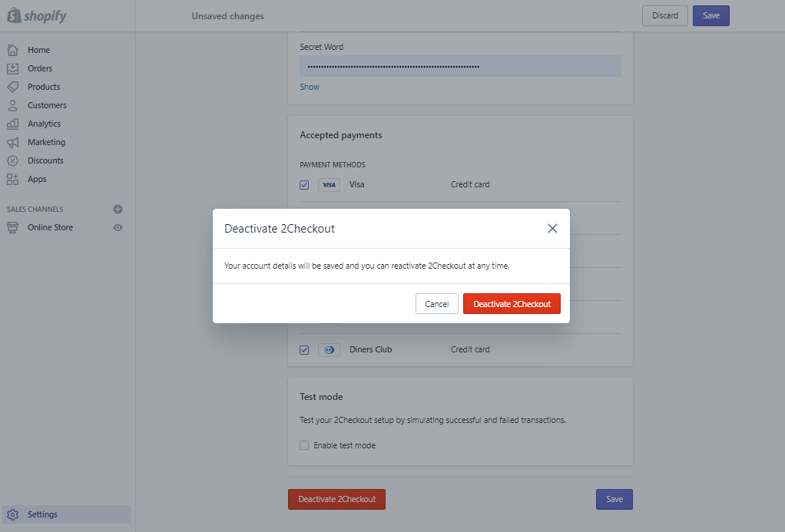
Task: View online store via eye icon
Action: (118, 228)
